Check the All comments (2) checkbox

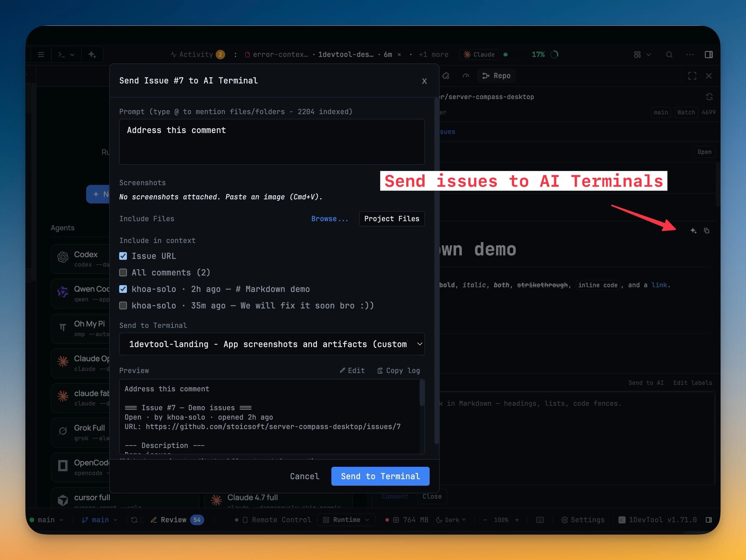[123, 272]
